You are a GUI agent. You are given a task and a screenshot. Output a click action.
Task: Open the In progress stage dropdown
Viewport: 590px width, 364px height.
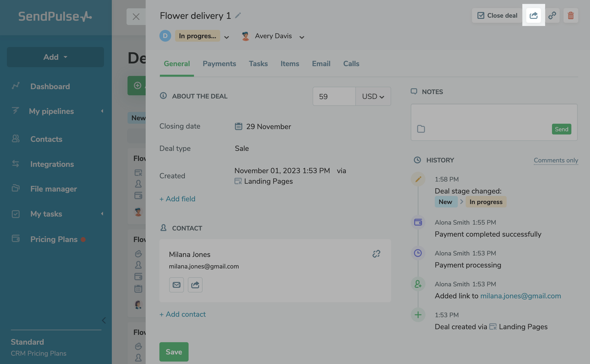pyautogui.click(x=227, y=37)
